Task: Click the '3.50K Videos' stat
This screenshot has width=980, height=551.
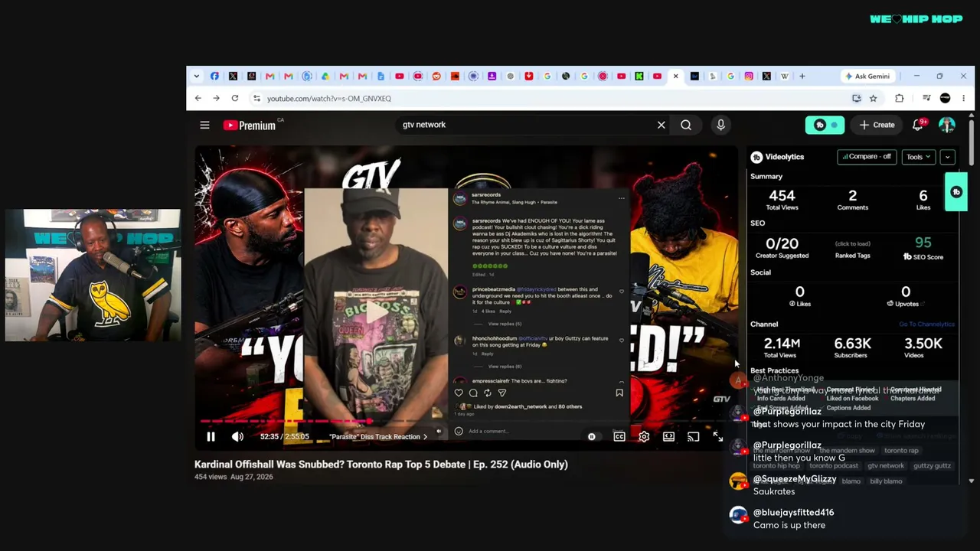Action: (923, 347)
